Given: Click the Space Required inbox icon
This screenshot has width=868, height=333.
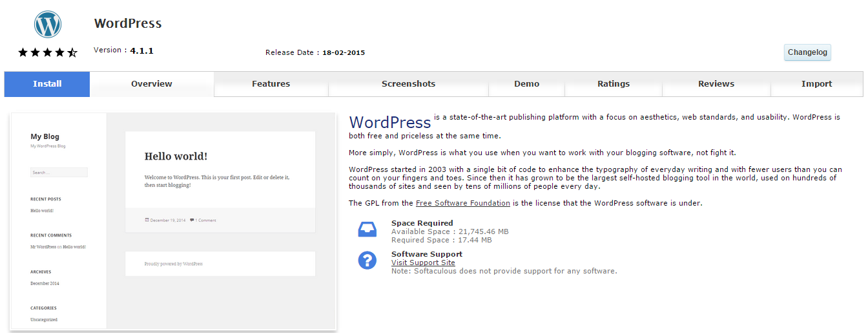Looking at the screenshot, I should point(367,231).
